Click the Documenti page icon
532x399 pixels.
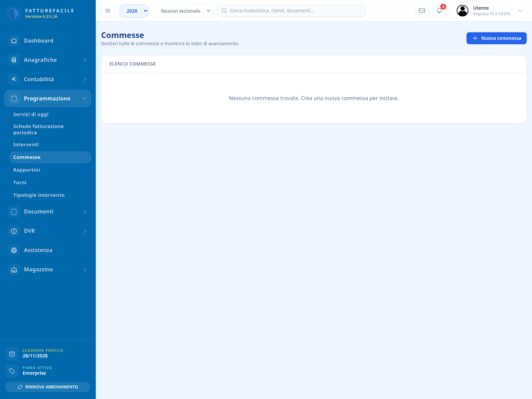(x=14, y=211)
